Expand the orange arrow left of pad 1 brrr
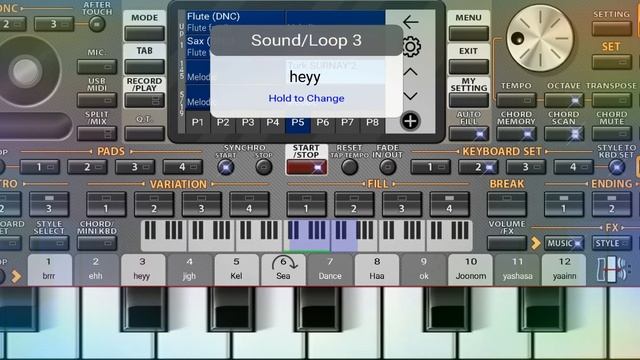 [16, 276]
